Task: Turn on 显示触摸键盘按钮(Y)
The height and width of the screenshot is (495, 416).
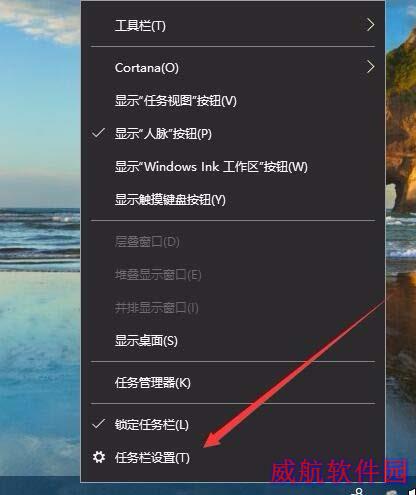Action: (170, 200)
